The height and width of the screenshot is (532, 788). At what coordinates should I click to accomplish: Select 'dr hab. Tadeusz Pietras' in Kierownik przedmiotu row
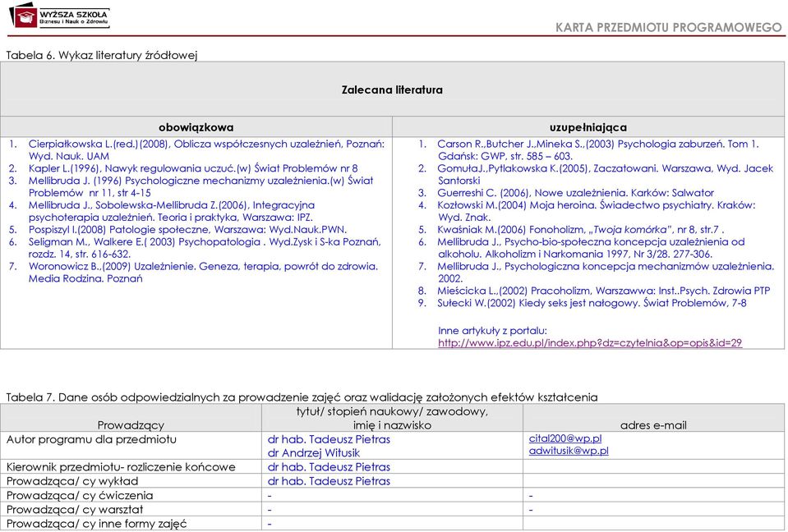coord(329,467)
